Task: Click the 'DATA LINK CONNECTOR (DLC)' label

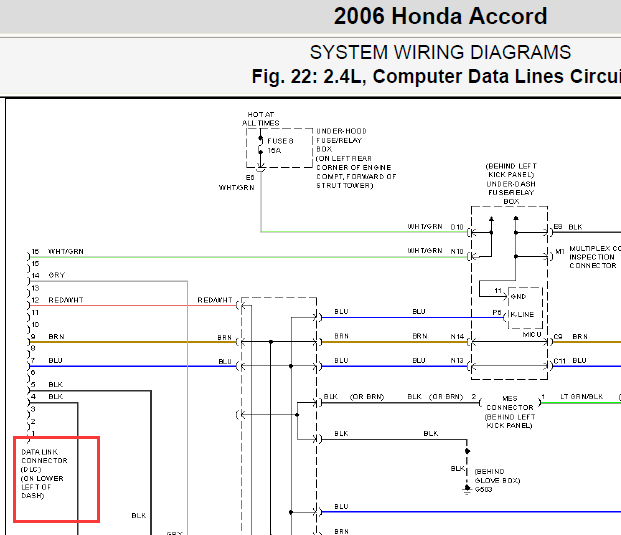Action: point(44,461)
